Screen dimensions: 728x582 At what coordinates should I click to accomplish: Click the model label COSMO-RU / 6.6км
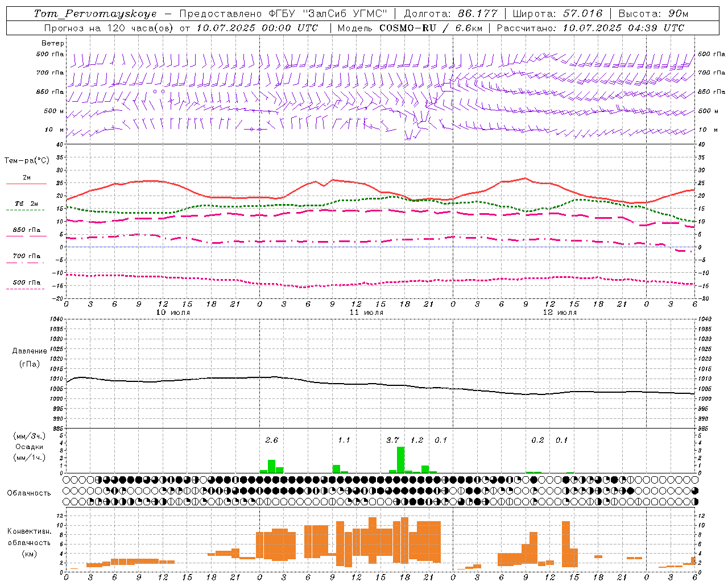click(431, 28)
